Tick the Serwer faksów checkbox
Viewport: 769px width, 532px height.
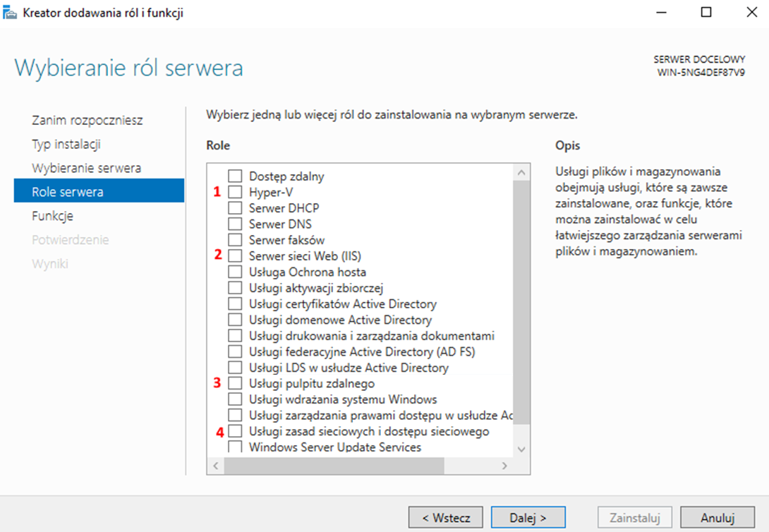coord(235,240)
